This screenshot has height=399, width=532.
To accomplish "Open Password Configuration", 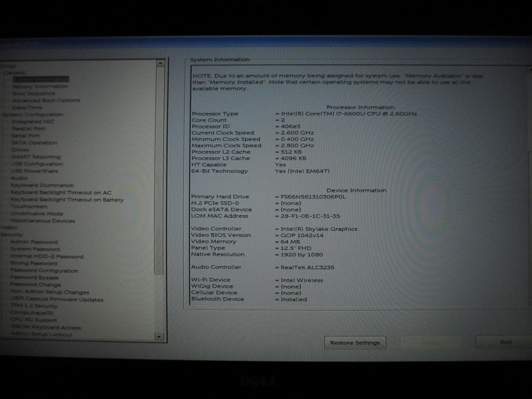I will [44, 271].
